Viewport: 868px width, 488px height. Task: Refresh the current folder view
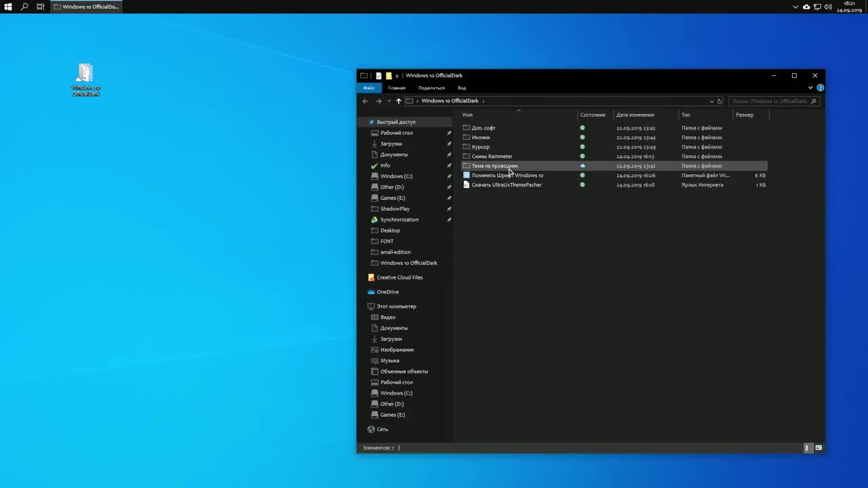[719, 101]
